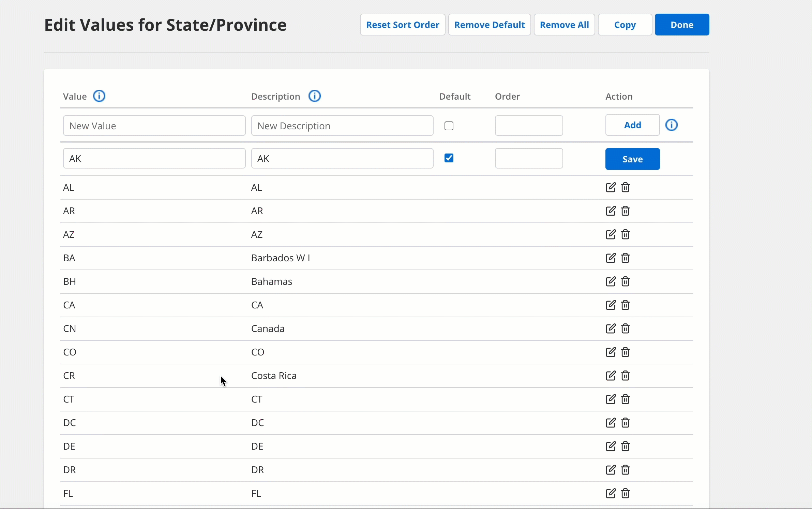
Task: Click the Order field in AK row
Action: [x=529, y=158]
